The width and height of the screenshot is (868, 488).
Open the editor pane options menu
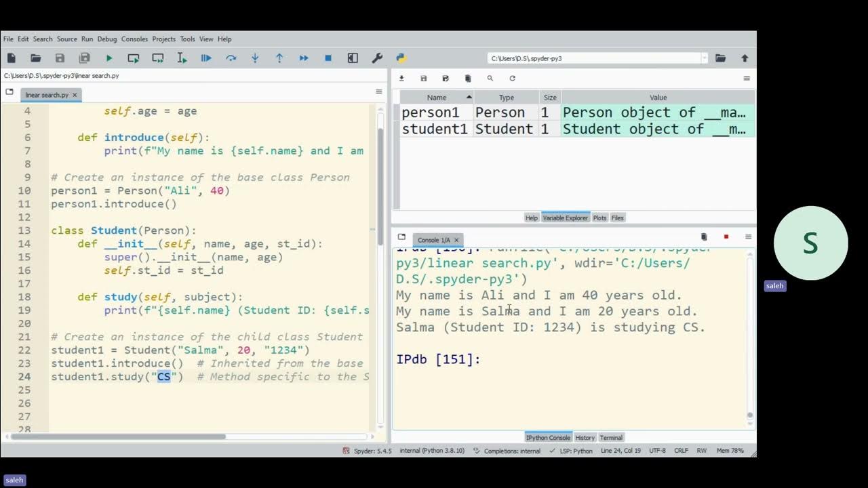[x=379, y=91]
